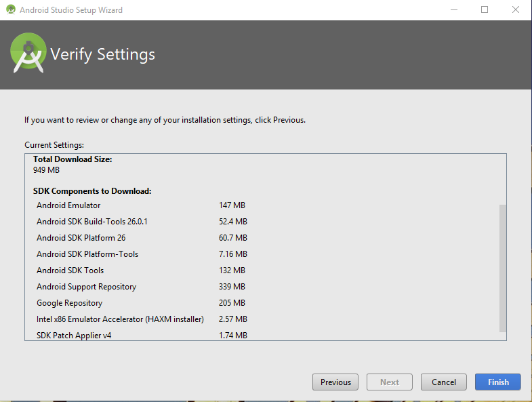Select Android SDK Build-Tools 26.0.1 entry
The image size is (532, 402).
92,222
